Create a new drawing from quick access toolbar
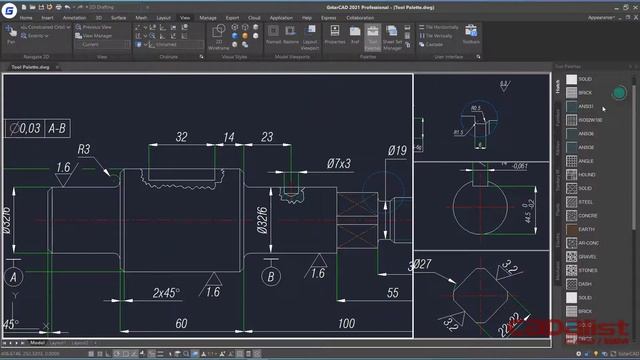This screenshot has width=640, height=360. (x=24, y=7)
